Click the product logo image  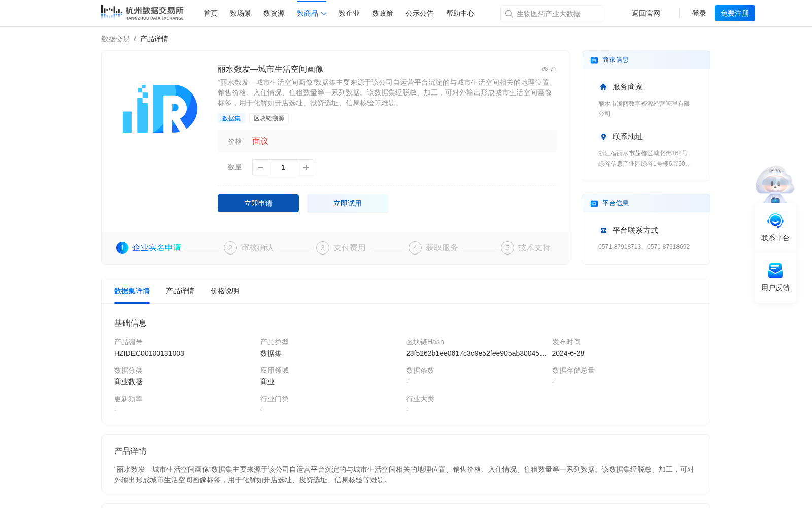point(160,109)
